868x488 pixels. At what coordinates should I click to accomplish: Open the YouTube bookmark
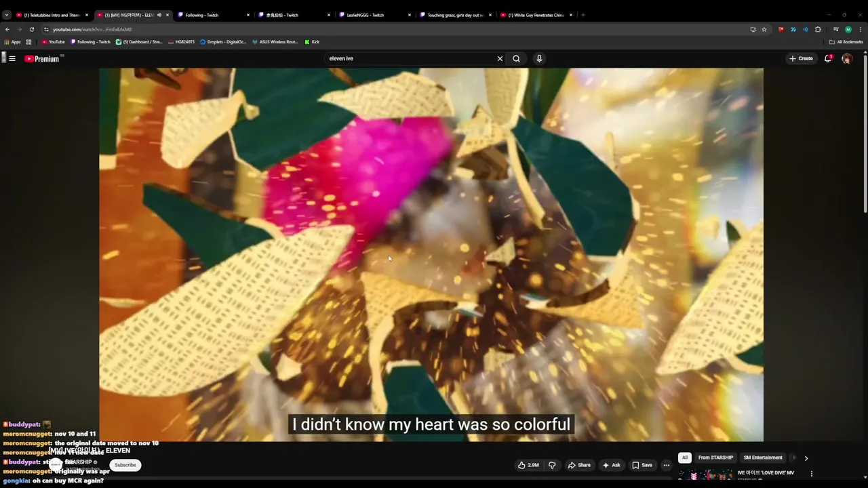53,42
